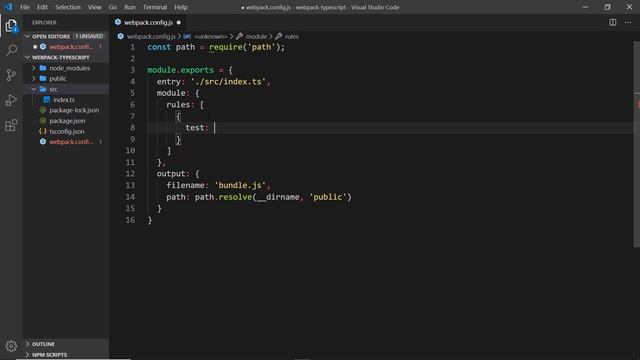Open the Explorer view in activity bar
Viewport: 640px width, 360px height.
pos(11,26)
